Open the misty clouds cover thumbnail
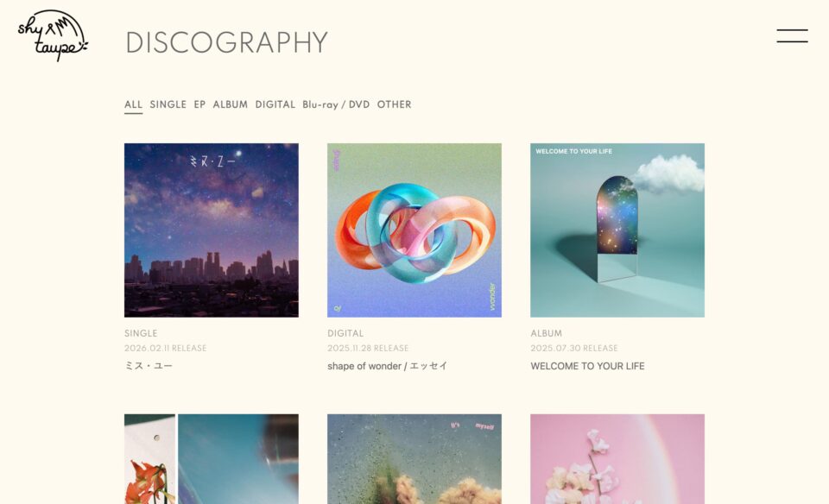The image size is (829, 504). (414, 459)
